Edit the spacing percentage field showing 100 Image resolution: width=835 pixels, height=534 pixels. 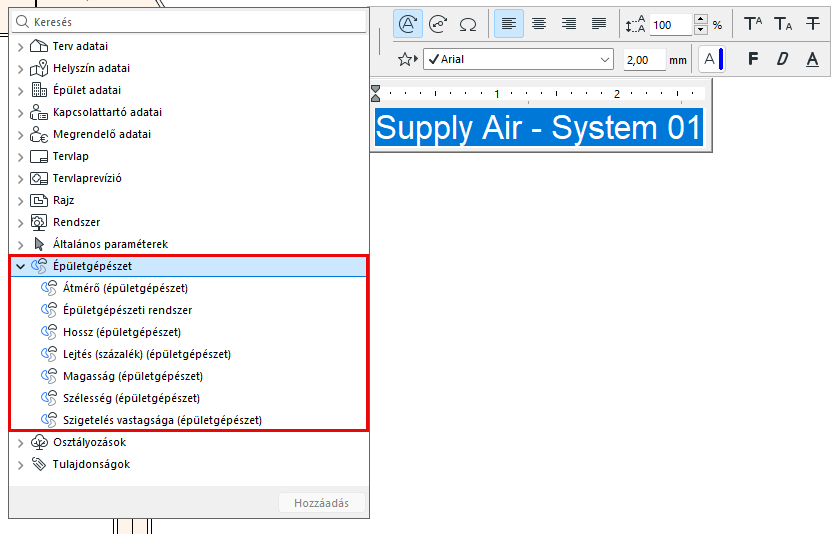pos(670,24)
